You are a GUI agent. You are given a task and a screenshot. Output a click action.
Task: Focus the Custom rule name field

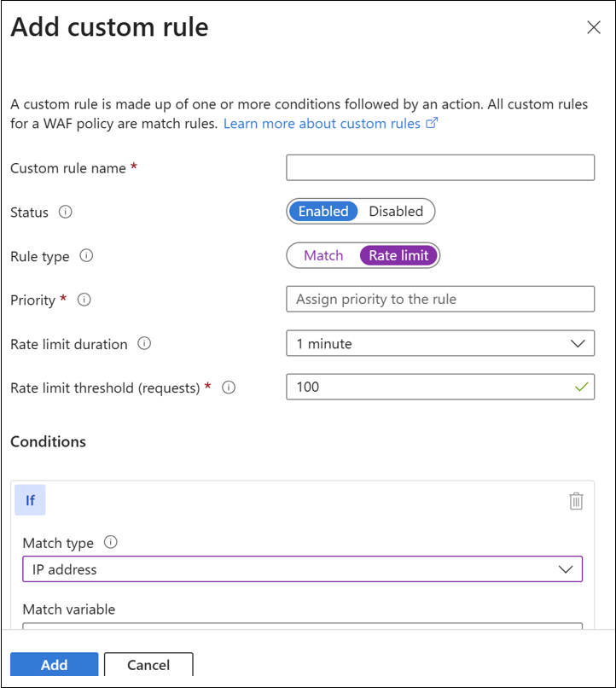coord(439,168)
